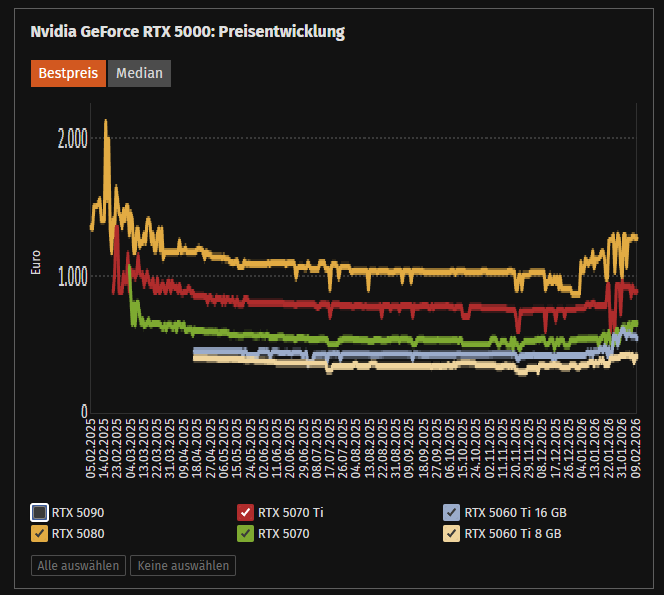Click the RTX 5070 legend label
Screen dimensions: 664x595
284,534
